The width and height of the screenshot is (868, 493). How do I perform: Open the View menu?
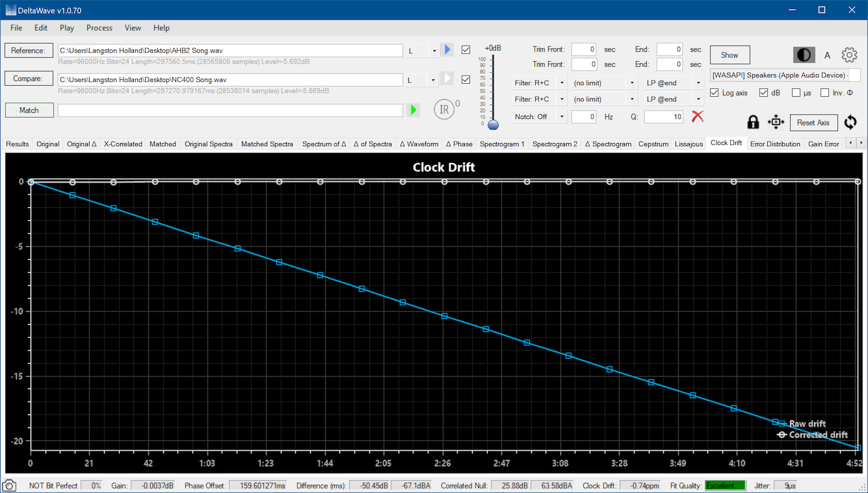133,28
